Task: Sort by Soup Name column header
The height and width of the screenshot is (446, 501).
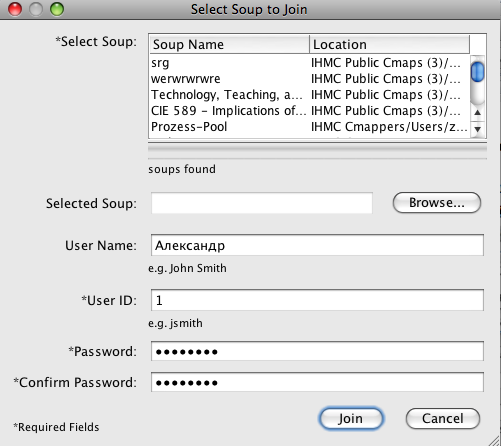Action: pos(229,44)
